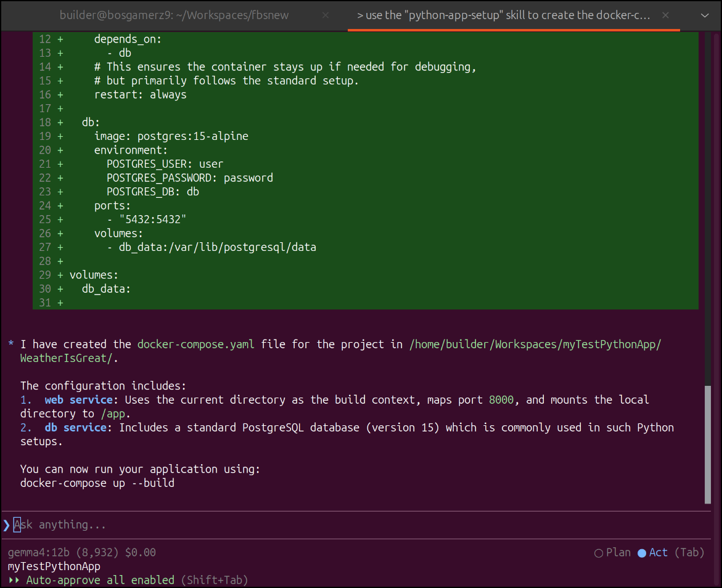
Task: Click the 'image: postgres:15-alpine' diff line
Action: pos(171,136)
